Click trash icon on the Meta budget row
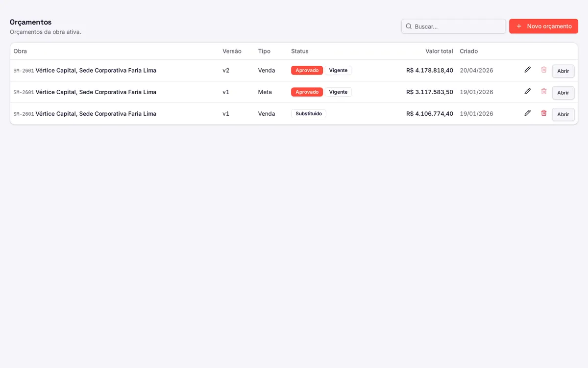 pos(543,91)
